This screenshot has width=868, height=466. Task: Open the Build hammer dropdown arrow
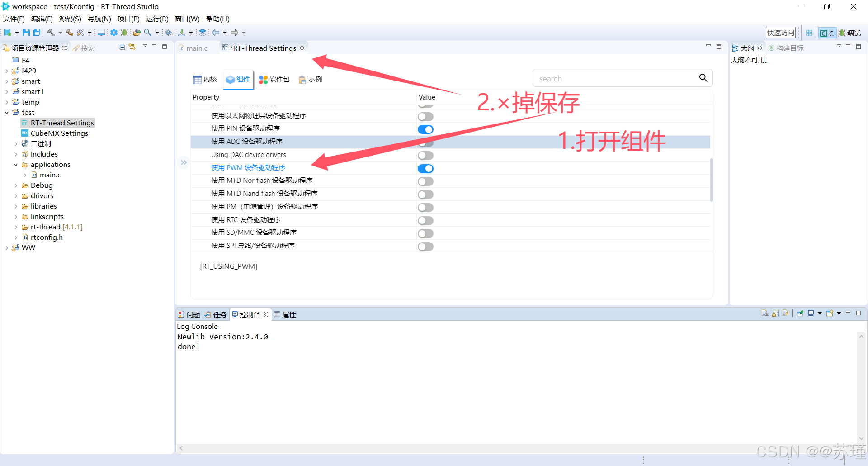60,33
